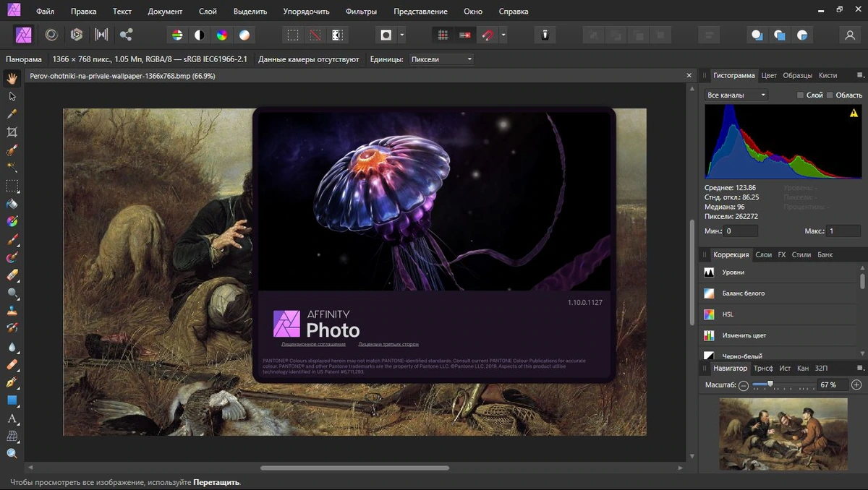Viewport: 868px width, 490px height.
Task: Switch to the Цвет tab
Action: pos(769,75)
